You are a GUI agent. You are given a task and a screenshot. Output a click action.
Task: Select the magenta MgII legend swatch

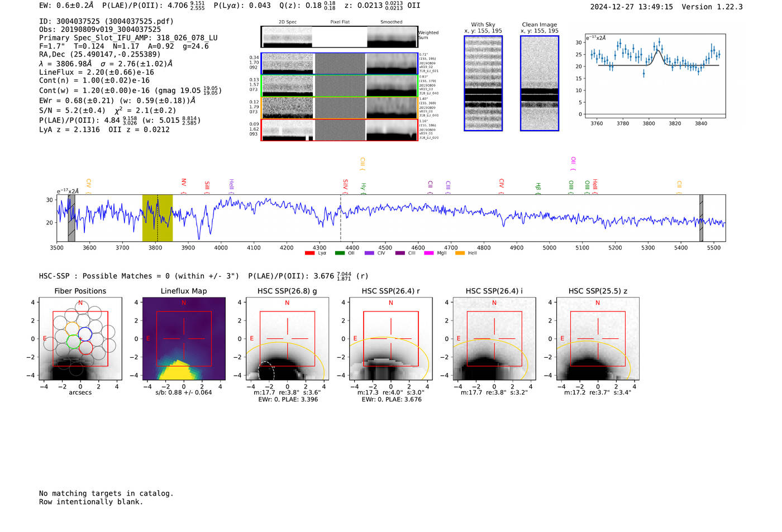428,253
